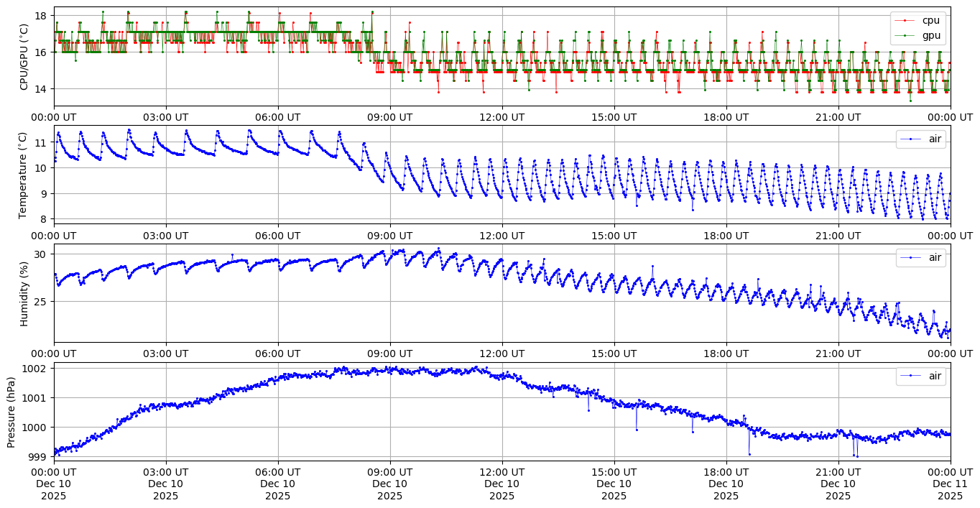
Task: Click the 30 tick on the Humidity axis
Action: point(40,254)
